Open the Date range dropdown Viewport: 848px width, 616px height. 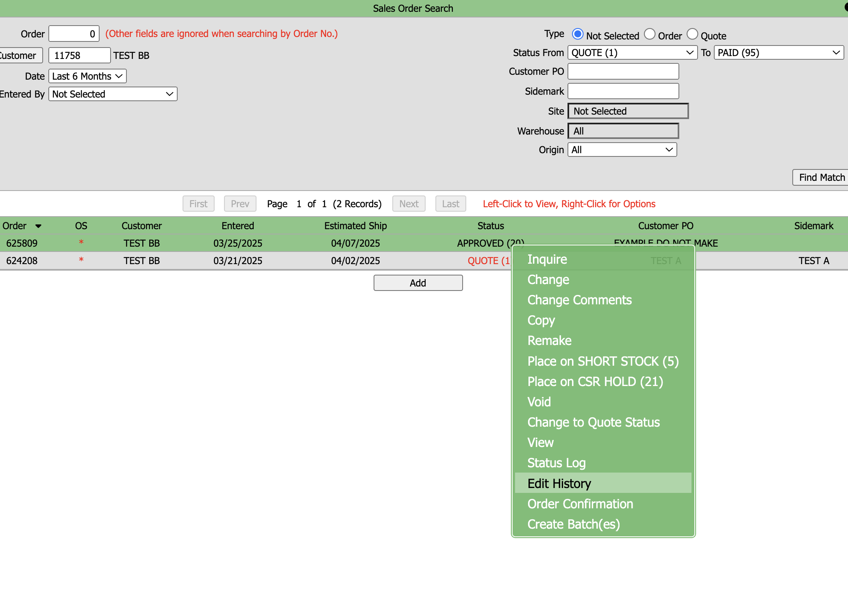coord(87,76)
